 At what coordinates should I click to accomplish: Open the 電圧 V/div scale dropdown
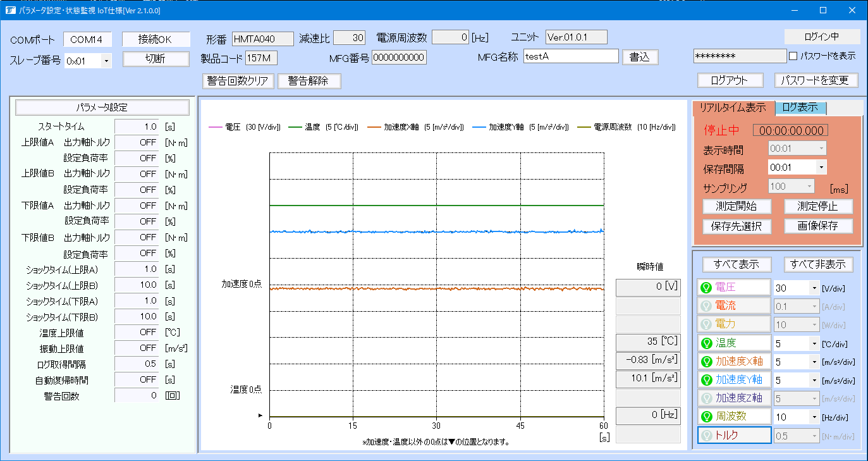(x=813, y=288)
